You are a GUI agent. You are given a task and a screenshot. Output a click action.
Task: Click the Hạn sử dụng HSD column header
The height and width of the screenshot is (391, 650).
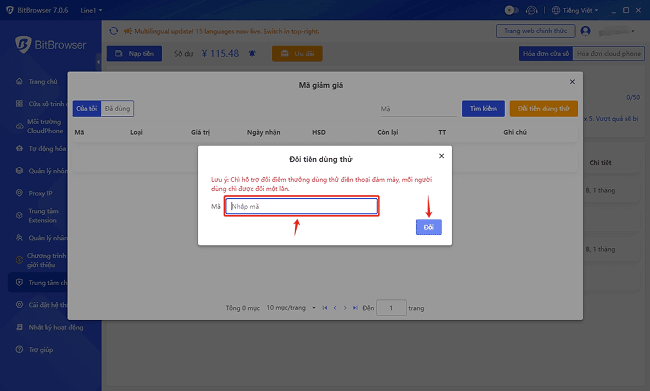(319, 132)
